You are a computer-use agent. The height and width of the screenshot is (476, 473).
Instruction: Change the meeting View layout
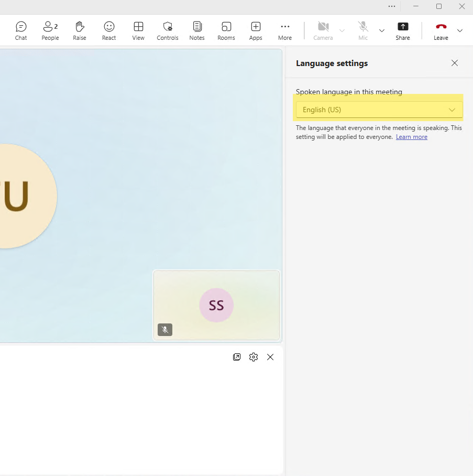click(138, 30)
